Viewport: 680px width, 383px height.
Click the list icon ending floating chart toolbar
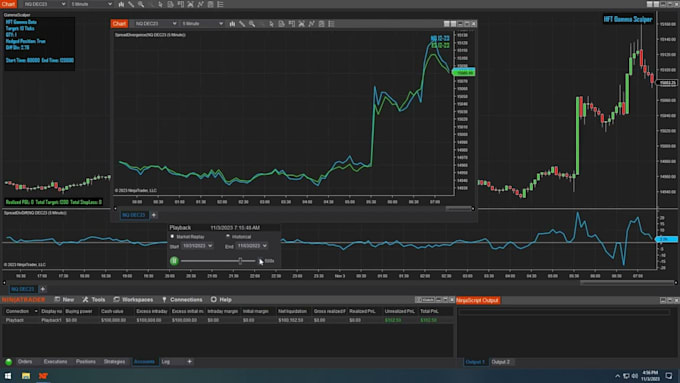(331, 24)
